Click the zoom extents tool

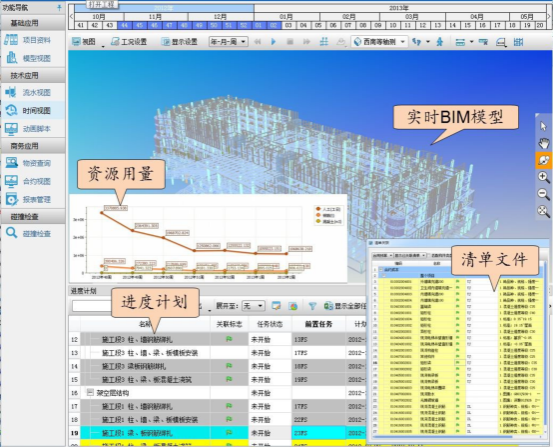coord(543,211)
